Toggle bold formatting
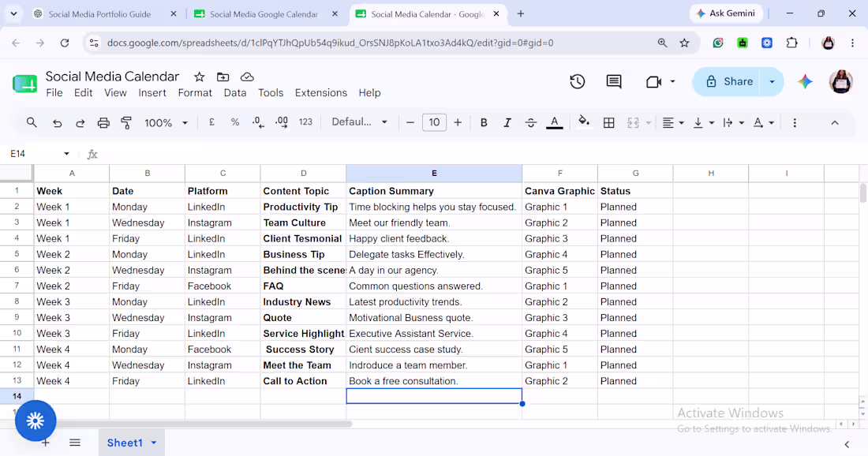Screen dimensions: 868x456 [483, 123]
